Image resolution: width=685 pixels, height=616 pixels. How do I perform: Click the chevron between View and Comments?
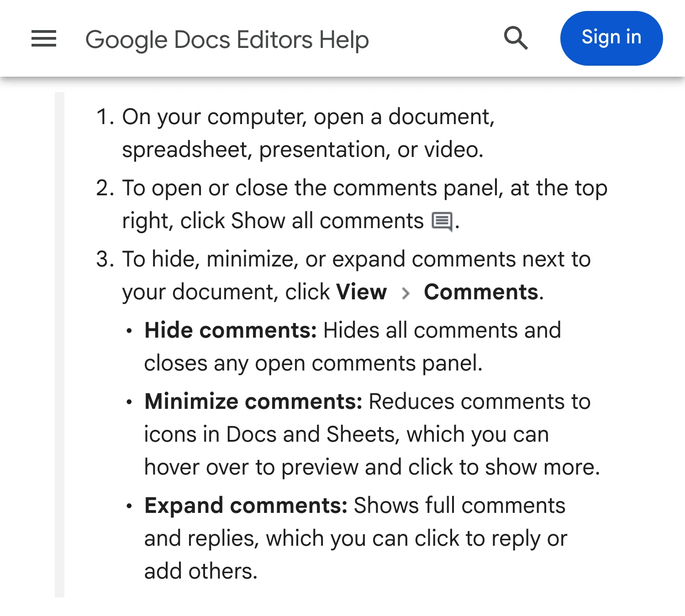406,293
